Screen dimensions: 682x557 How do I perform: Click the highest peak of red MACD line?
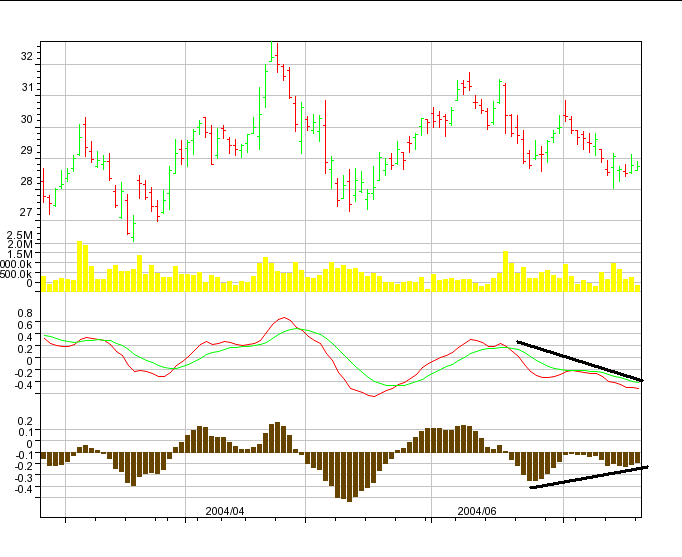pyautogui.click(x=285, y=318)
